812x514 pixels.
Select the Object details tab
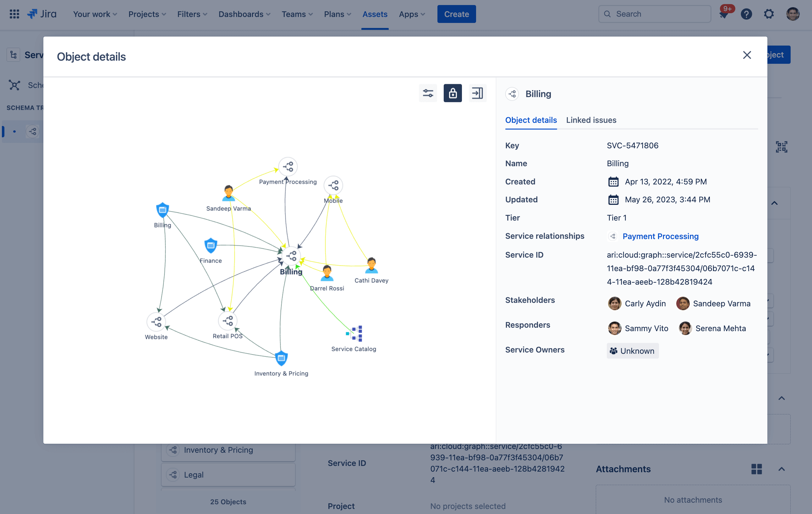point(531,120)
